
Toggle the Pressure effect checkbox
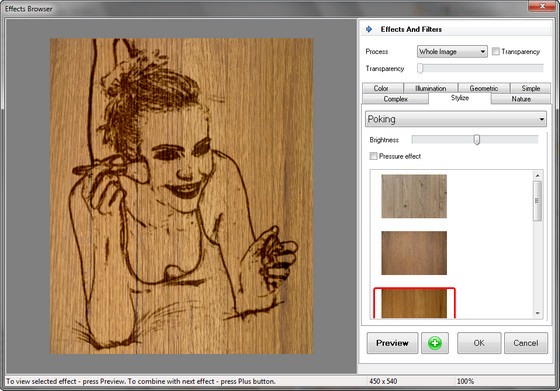373,156
